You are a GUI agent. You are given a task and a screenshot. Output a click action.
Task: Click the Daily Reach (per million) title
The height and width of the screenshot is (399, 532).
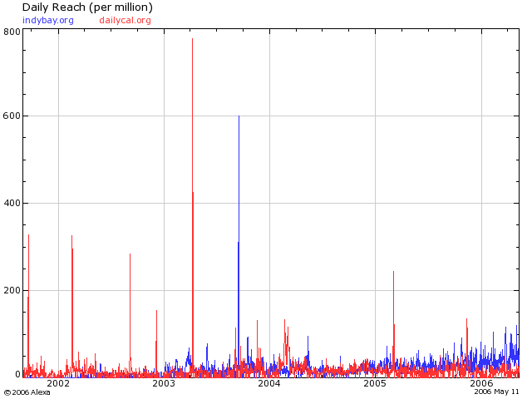(x=87, y=7)
